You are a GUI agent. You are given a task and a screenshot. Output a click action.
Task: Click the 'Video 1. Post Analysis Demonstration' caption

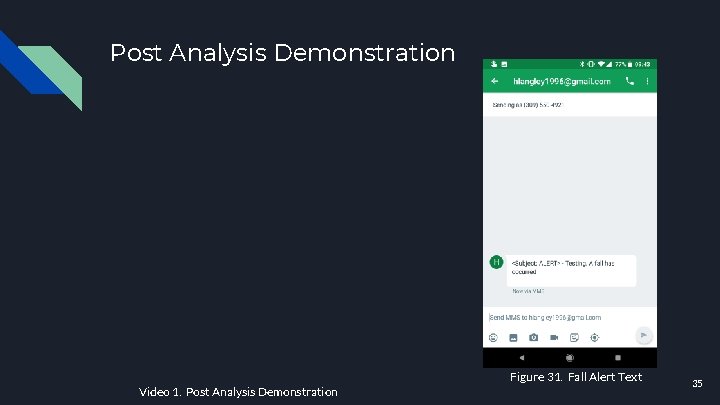(238, 392)
